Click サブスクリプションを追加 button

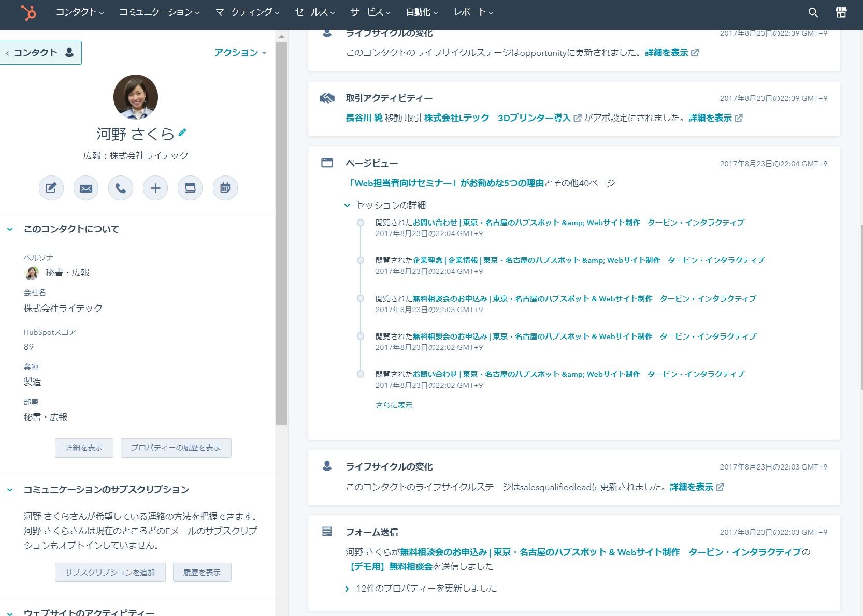click(x=110, y=573)
